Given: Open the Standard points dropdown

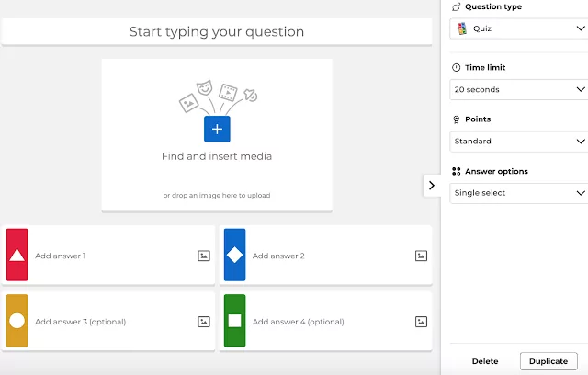Looking at the screenshot, I should pyautogui.click(x=519, y=142).
